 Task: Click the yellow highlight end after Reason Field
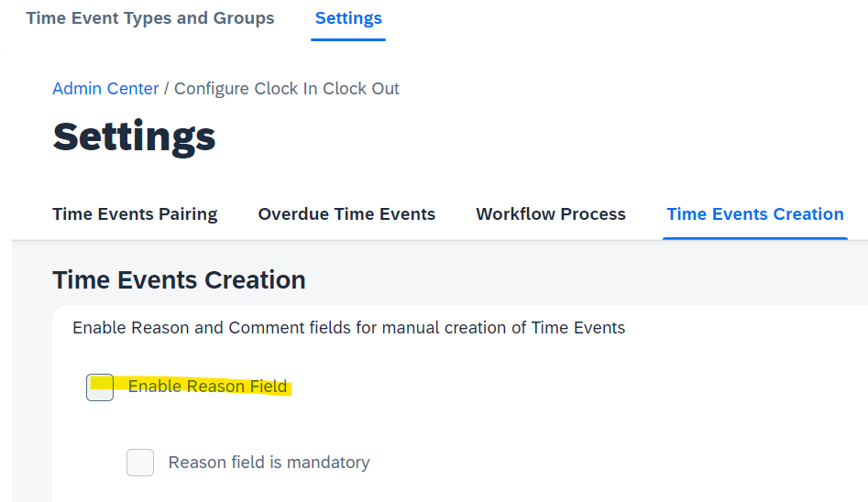(x=290, y=387)
